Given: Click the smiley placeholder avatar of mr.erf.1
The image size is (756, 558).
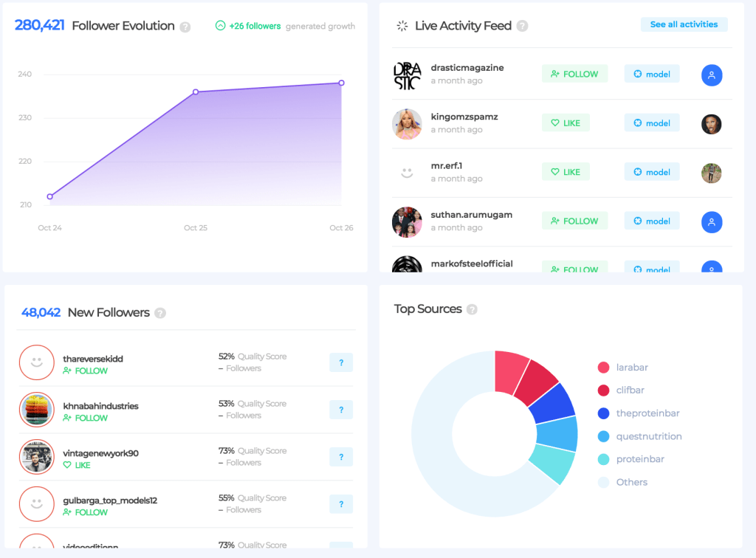Looking at the screenshot, I should point(407,171).
